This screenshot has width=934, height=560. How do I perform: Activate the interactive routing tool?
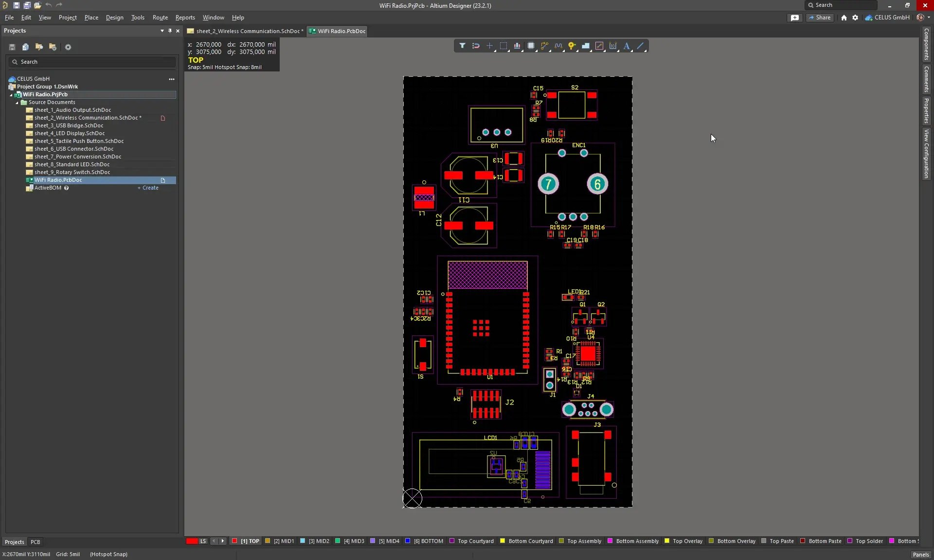544,46
